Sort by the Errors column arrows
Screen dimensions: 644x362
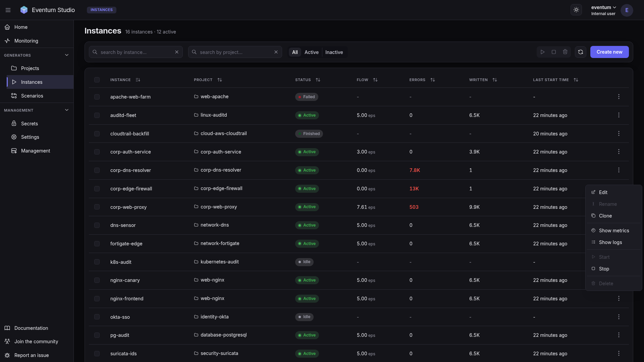click(x=433, y=80)
